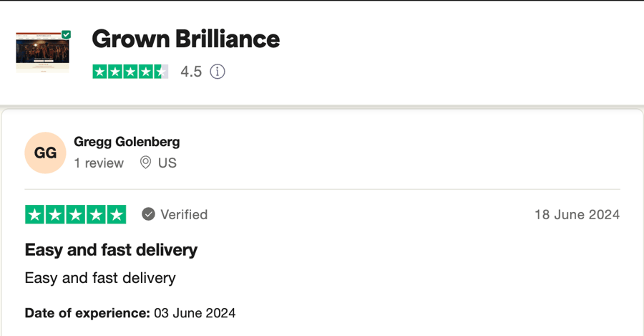Click the green verified badge on company logo
The width and height of the screenshot is (644, 336).
[66, 34]
